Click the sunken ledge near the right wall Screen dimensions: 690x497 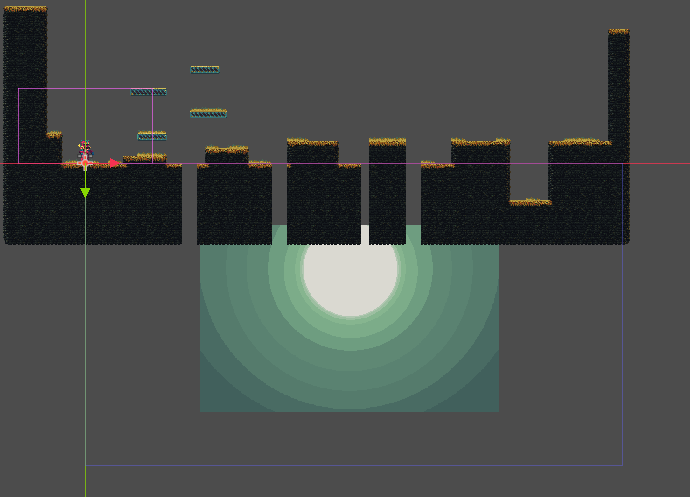pos(529,205)
